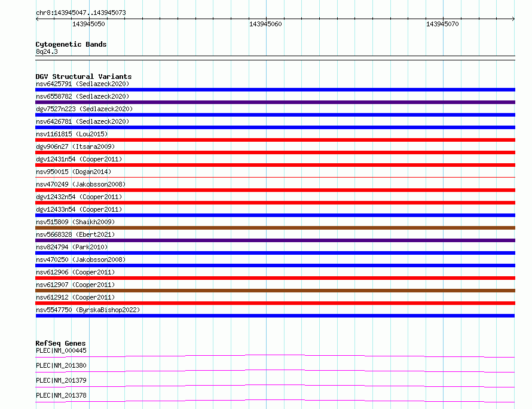532x409 pixels.
Task: Select the red bar under dgv906n27
Action: point(275,152)
